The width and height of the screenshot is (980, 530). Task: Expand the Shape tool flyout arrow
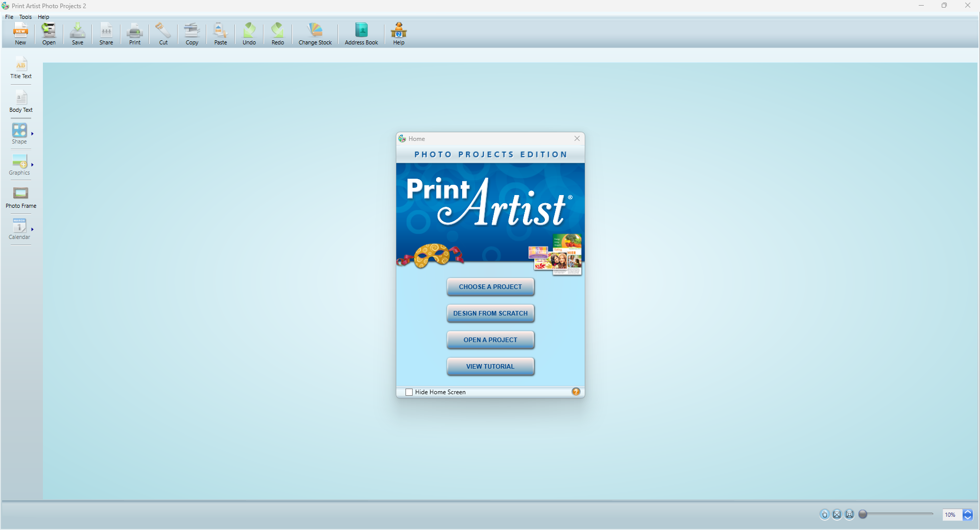[x=32, y=134]
